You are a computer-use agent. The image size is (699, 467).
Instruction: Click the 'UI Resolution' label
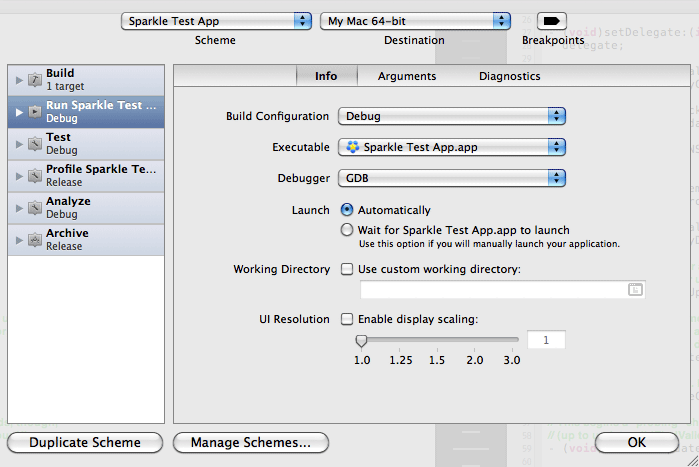point(294,319)
